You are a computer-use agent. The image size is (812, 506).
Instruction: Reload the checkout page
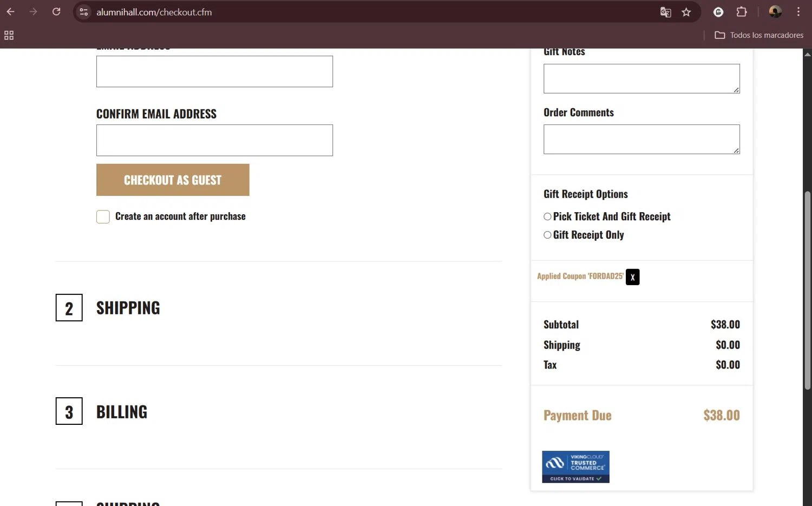pos(56,12)
